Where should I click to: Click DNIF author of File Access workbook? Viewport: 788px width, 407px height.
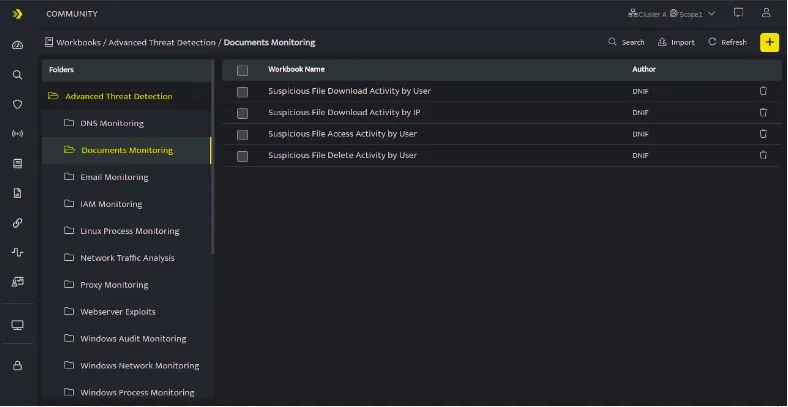(640, 135)
